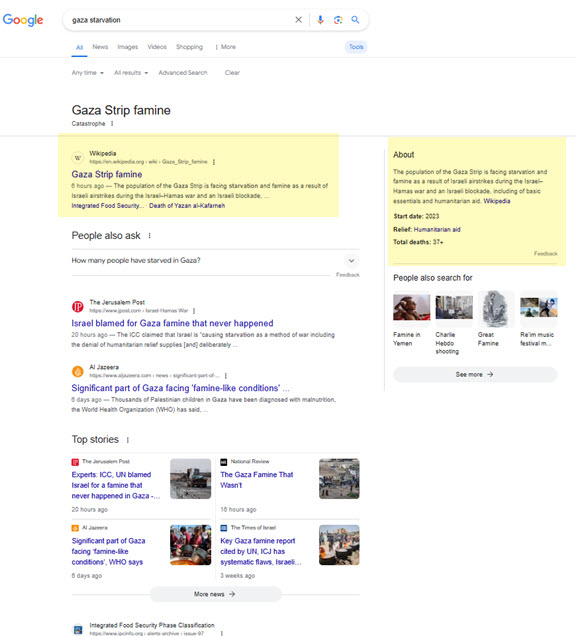Viewport: 576px width, 636px height.
Task: Open Israel blamed for Gaza famine article
Action: [x=172, y=323]
